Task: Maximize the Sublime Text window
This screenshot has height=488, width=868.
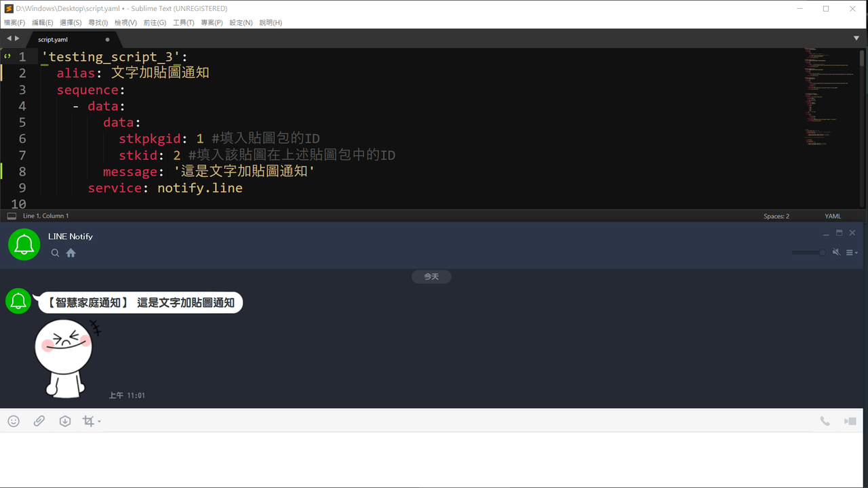Action: pos(826,9)
